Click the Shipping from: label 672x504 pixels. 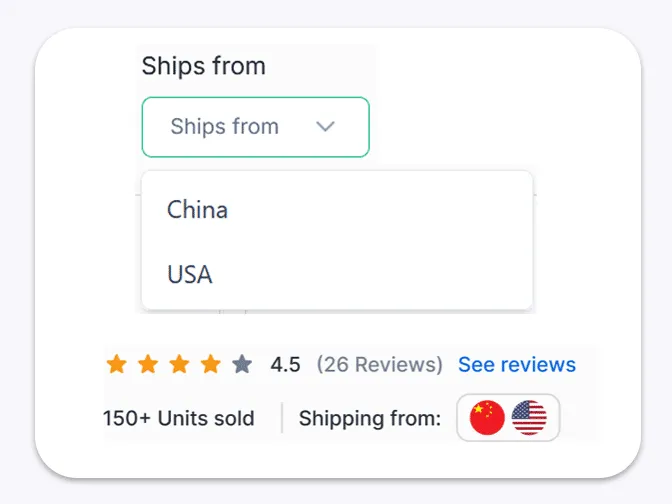click(370, 418)
